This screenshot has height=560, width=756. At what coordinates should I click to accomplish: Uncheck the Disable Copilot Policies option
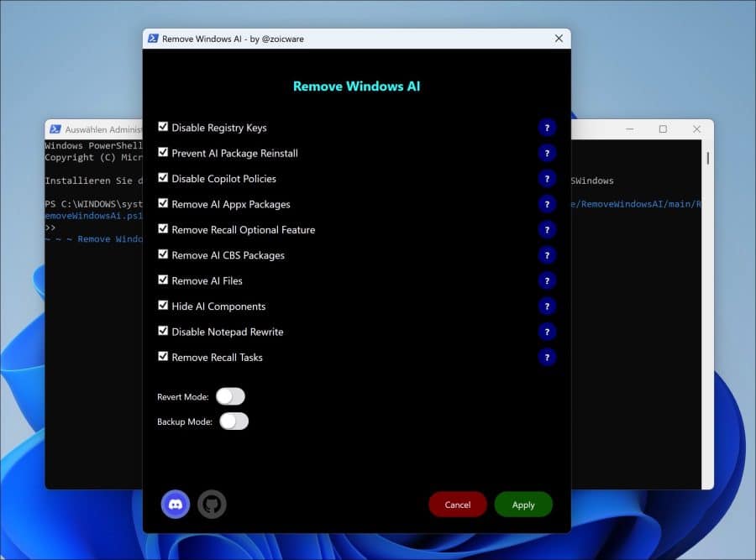pos(163,177)
